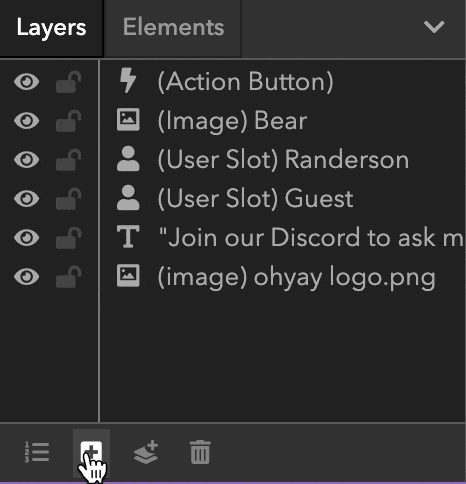466x484 pixels.
Task: Toggle lock on the Discord text layer
Action: (68, 238)
